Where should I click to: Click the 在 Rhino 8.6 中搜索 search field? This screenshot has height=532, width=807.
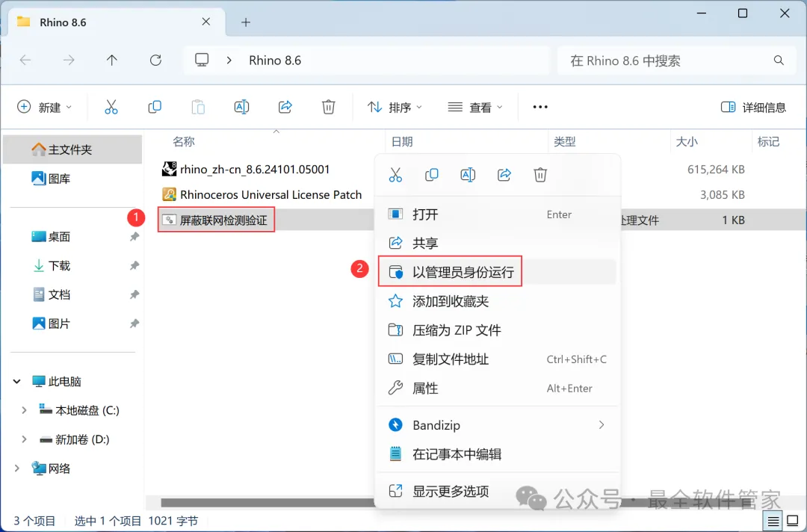point(677,61)
